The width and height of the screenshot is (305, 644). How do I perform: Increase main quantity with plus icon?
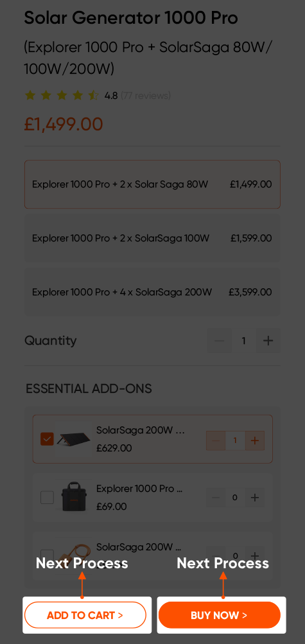[268, 340]
